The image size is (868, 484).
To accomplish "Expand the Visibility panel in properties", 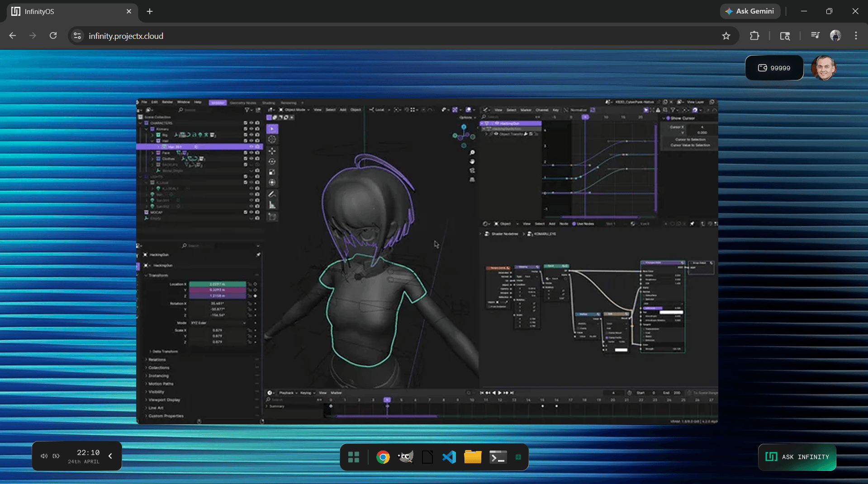I will [156, 392].
